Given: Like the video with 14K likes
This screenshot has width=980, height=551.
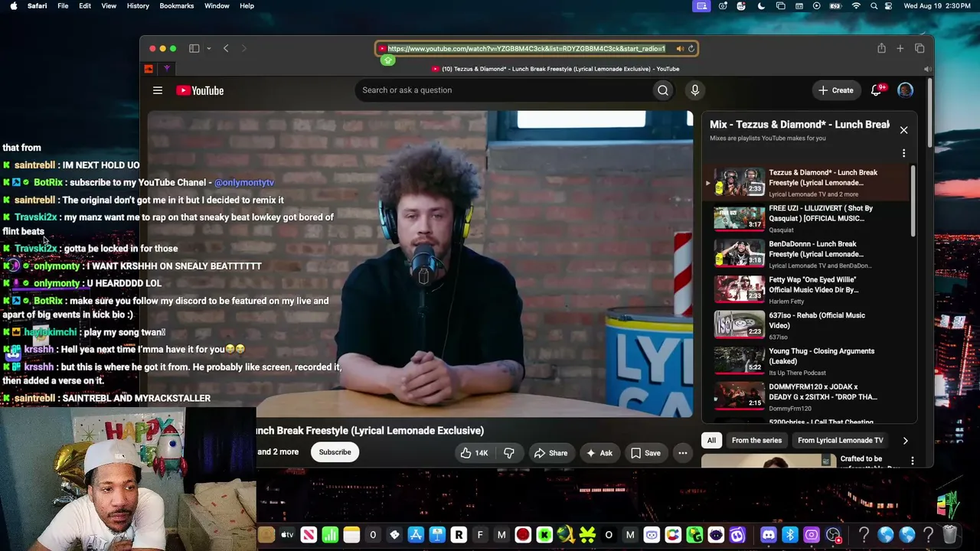Looking at the screenshot, I should [474, 453].
